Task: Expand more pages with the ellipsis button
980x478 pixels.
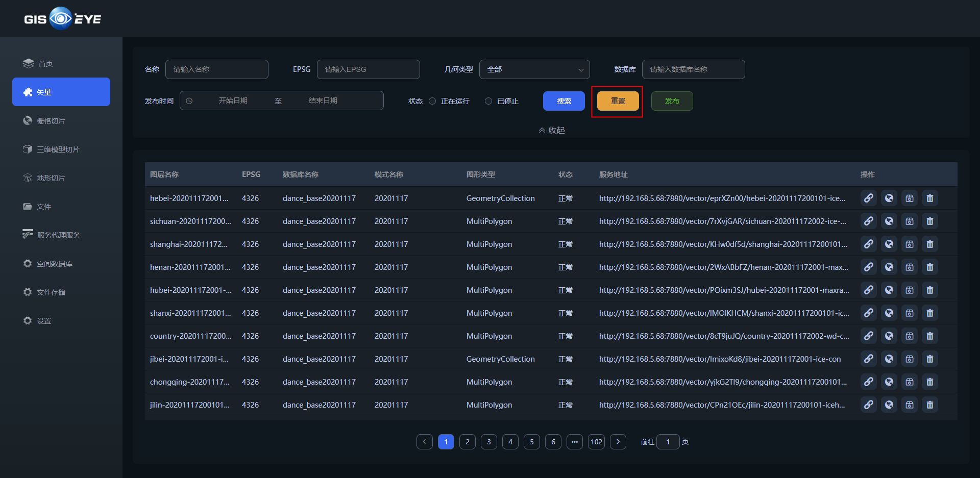Action: point(575,442)
